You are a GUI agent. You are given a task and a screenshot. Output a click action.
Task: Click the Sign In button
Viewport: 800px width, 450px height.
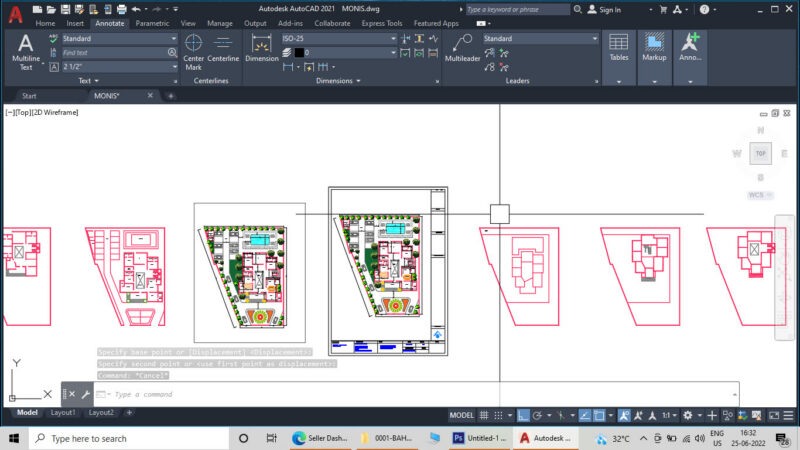pos(605,10)
